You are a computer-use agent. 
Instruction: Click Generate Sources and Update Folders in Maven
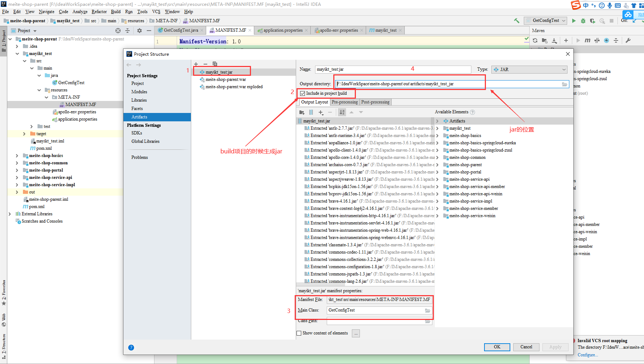point(545,40)
